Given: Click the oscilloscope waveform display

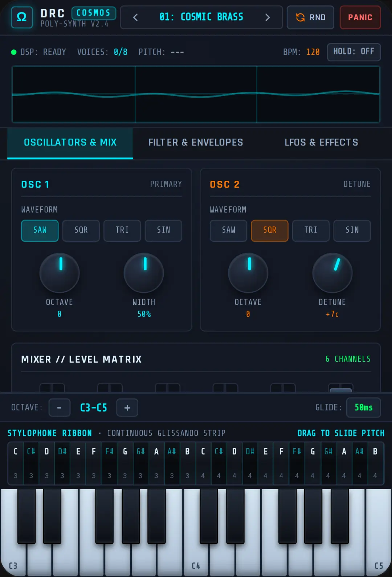Looking at the screenshot, I should pyautogui.click(x=196, y=94).
